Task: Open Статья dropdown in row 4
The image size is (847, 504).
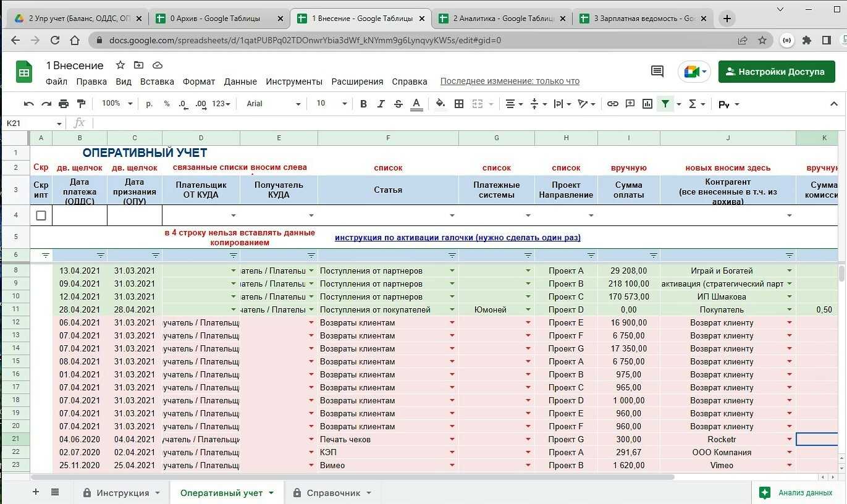Action: tap(452, 216)
